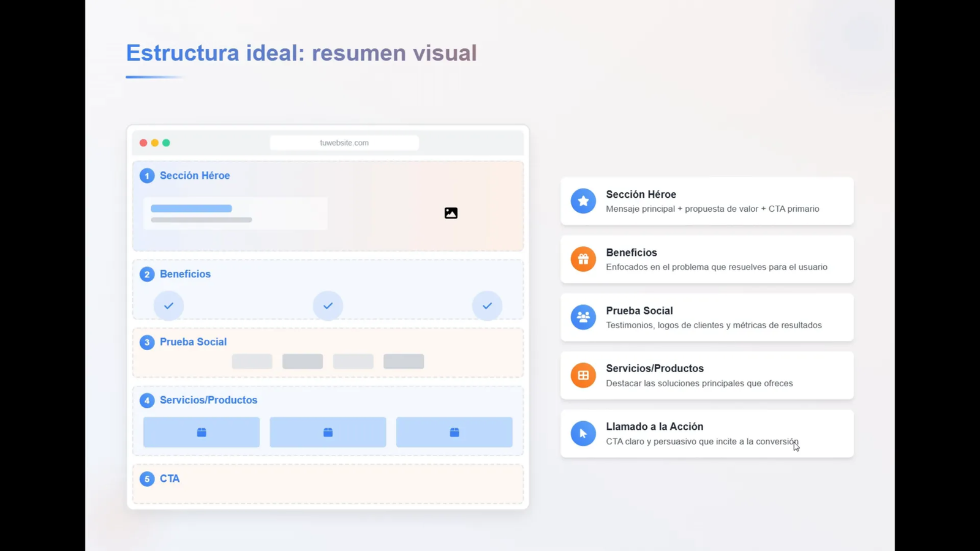The image size is (980, 551).
Task: Click the orange gift icon for Beneficios
Action: 583,259
